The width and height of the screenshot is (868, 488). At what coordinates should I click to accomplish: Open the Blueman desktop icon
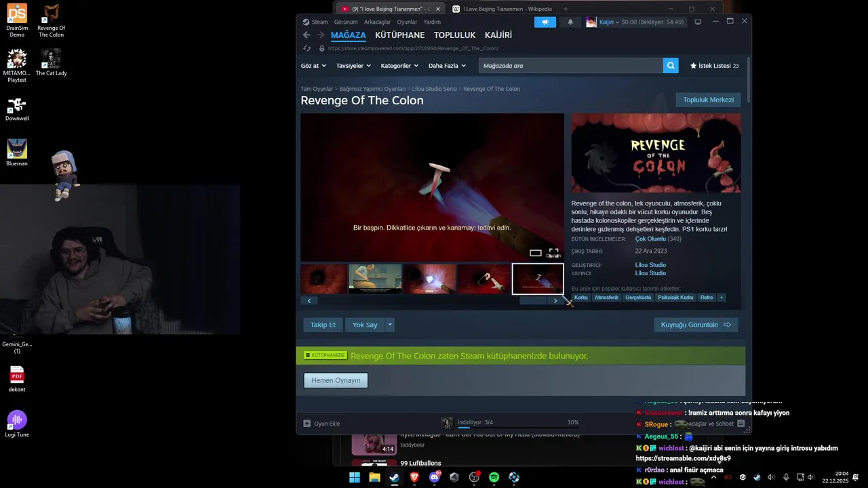pos(17,152)
